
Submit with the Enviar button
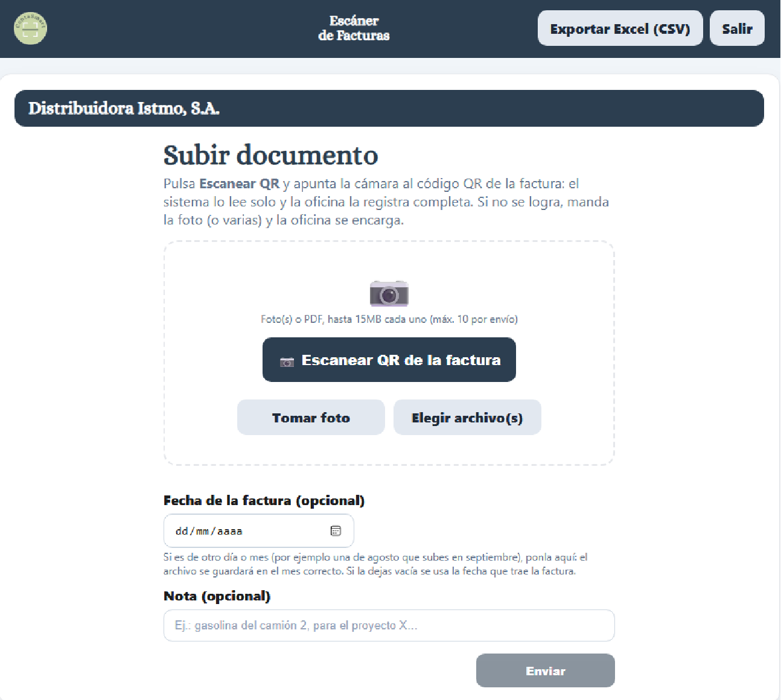546,670
